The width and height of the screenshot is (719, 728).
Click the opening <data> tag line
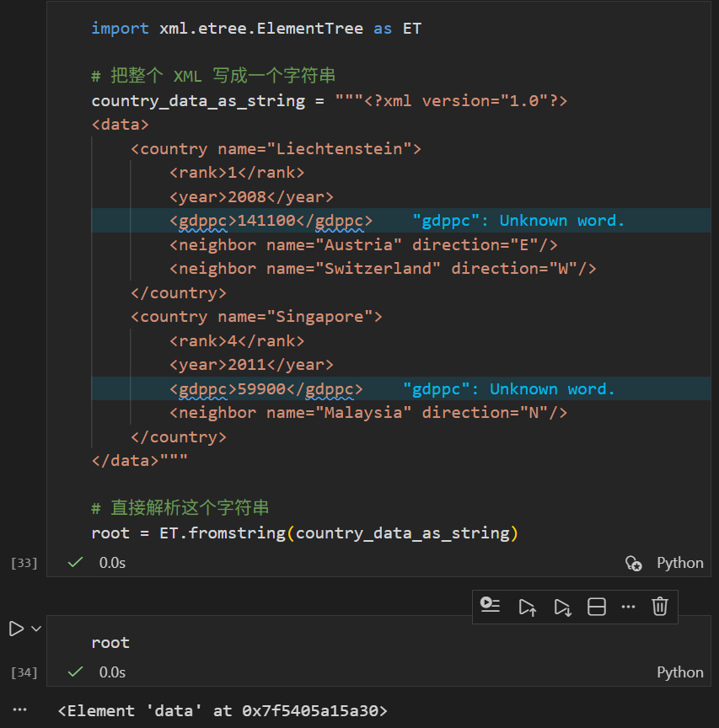point(121,125)
